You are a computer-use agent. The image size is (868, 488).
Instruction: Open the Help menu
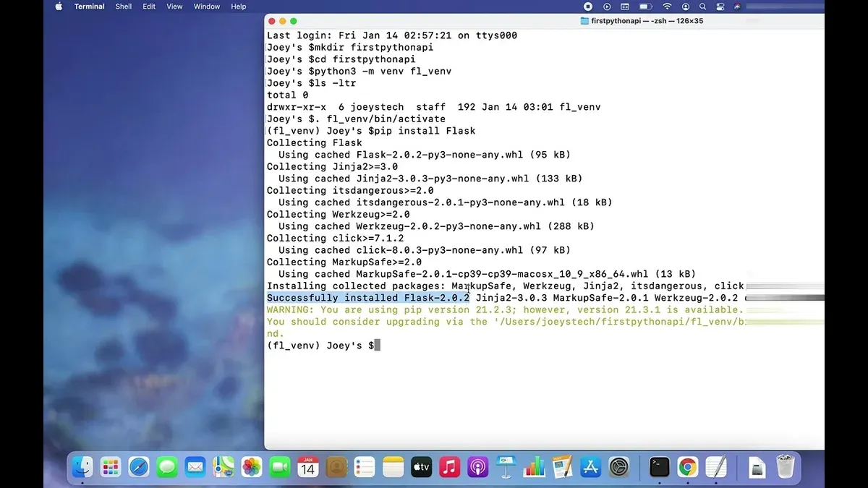(239, 7)
